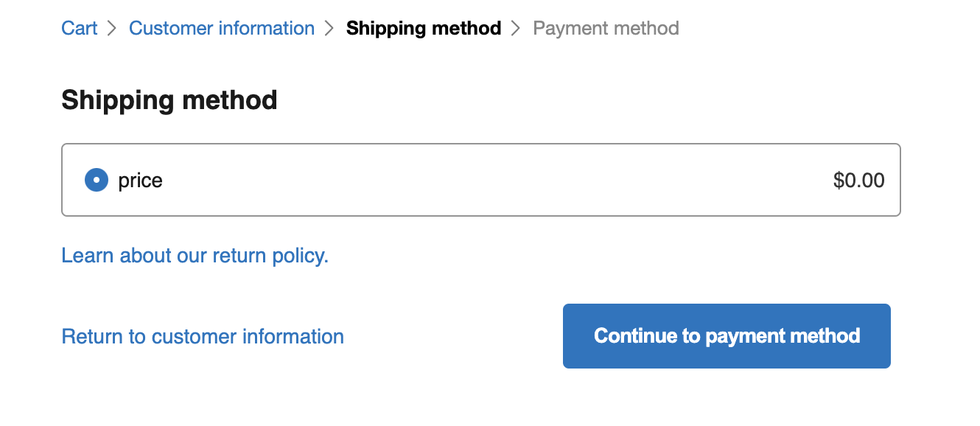Click the blue Continue button label
This screenshot has width=980, height=426.
726,336
